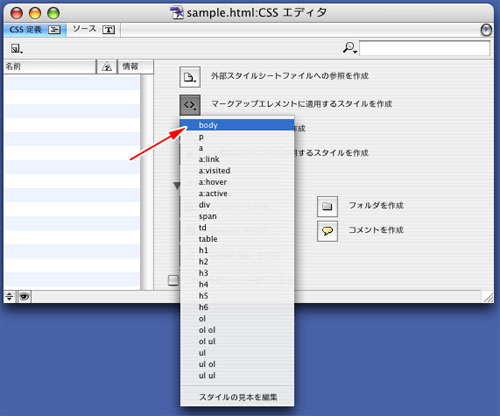
Task: Switch to the ソース tab
Action: coord(94,30)
